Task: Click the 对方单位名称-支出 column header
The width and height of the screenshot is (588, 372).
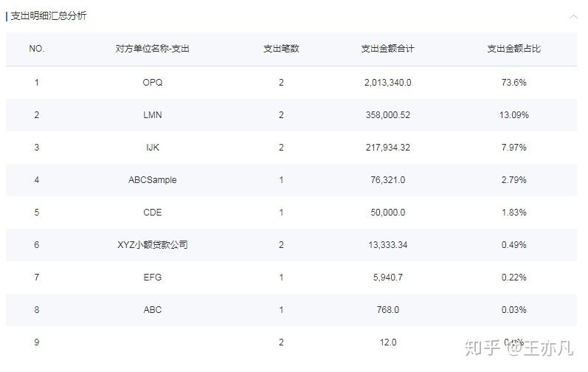Action: click(x=152, y=49)
